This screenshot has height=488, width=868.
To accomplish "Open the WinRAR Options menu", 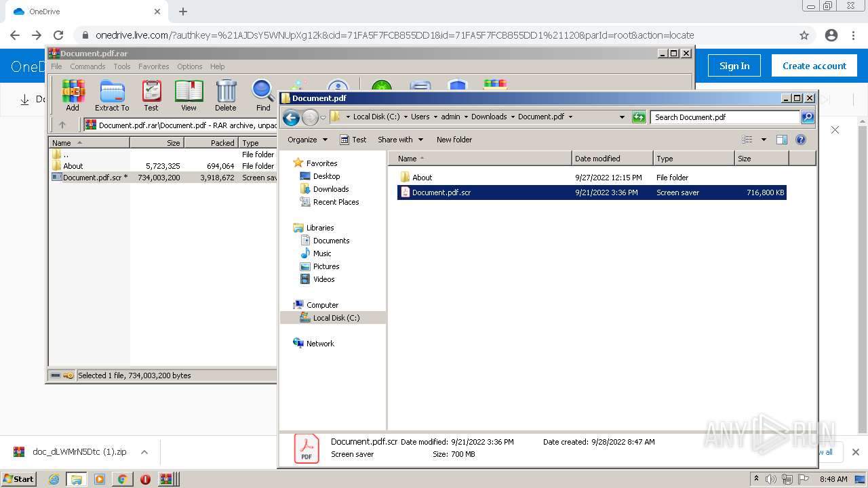I will tap(190, 66).
